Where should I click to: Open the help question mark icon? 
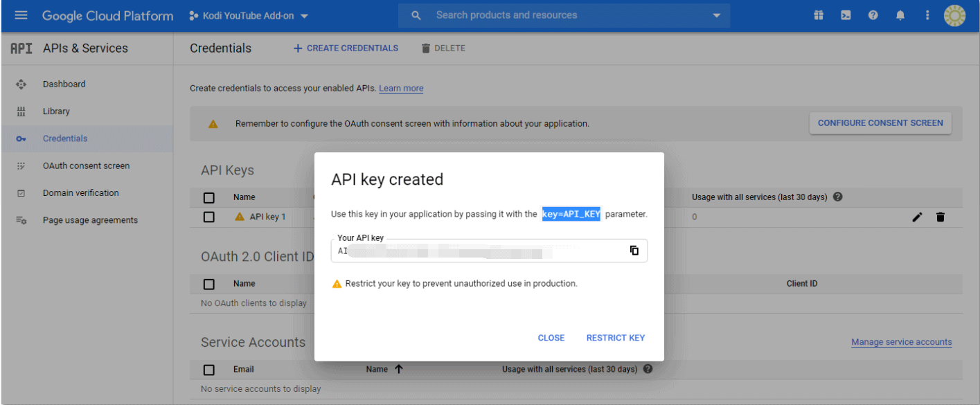pos(873,15)
